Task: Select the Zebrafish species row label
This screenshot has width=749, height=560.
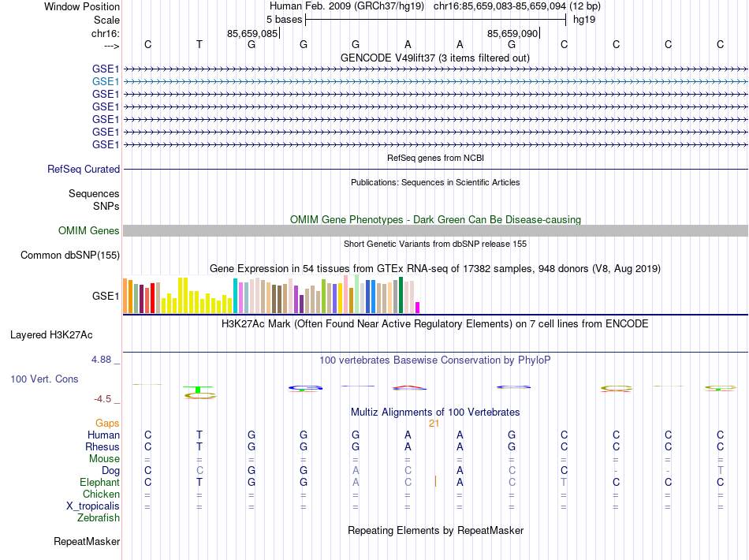Action: (x=99, y=518)
